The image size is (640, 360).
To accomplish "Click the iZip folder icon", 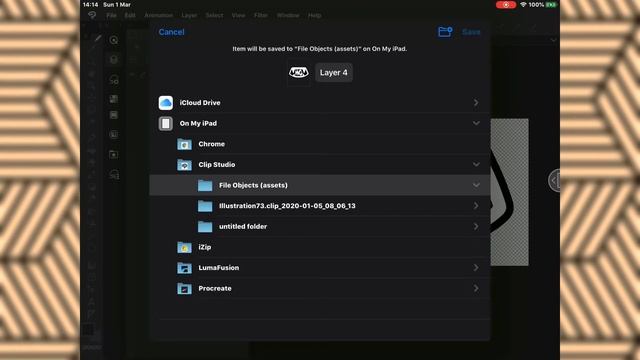I will [x=184, y=247].
